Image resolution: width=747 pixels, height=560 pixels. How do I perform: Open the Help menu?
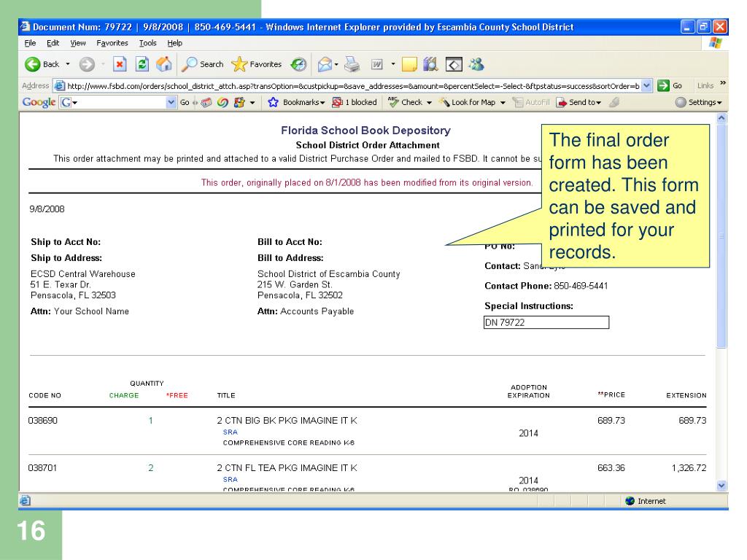tap(175, 43)
